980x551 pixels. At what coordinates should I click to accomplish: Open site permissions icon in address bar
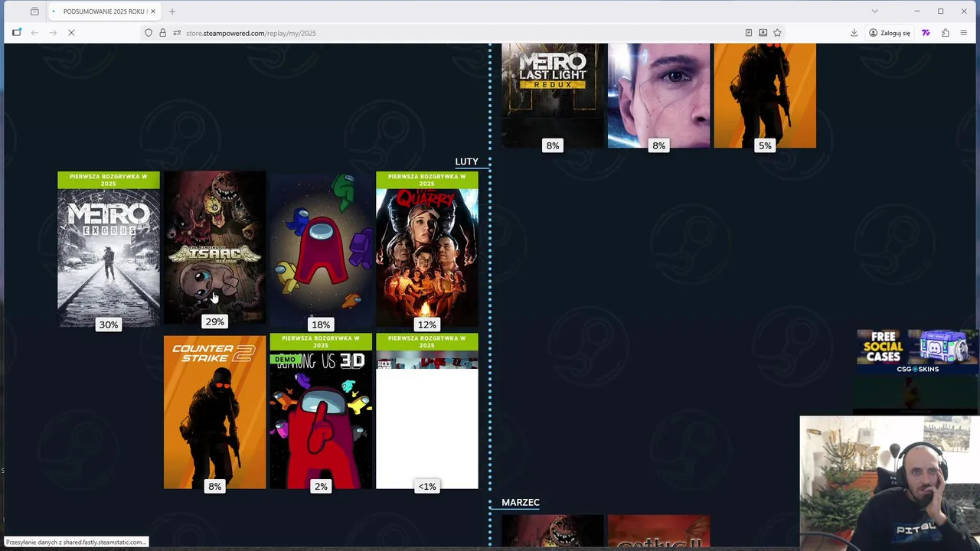[177, 33]
